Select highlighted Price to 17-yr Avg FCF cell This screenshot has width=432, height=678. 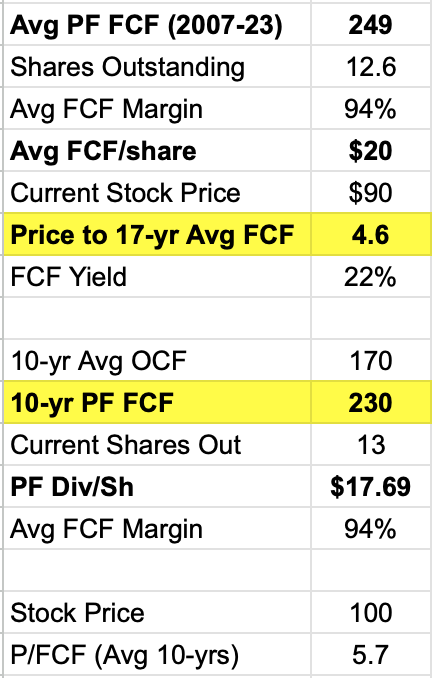(x=157, y=234)
